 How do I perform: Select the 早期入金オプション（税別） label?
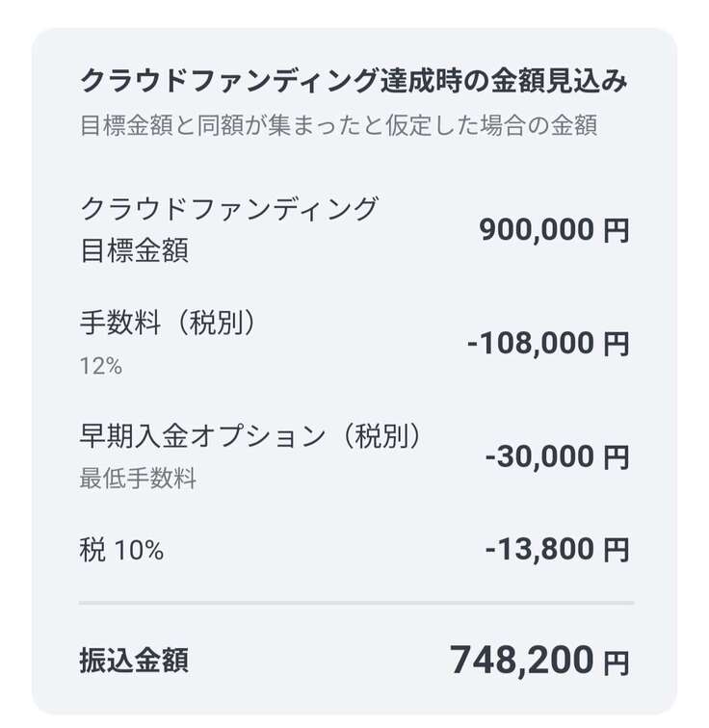(251, 436)
